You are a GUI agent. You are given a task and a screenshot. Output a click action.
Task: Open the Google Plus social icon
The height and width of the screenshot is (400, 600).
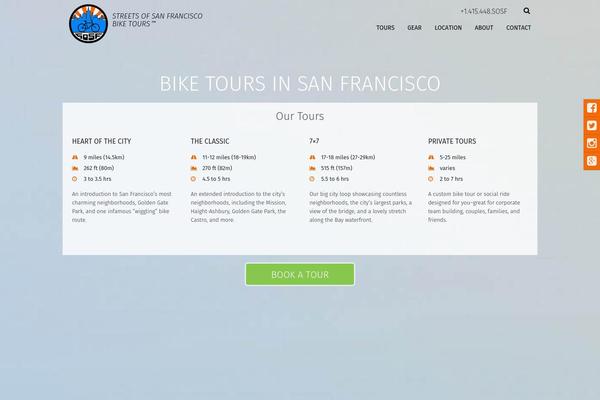(x=592, y=161)
